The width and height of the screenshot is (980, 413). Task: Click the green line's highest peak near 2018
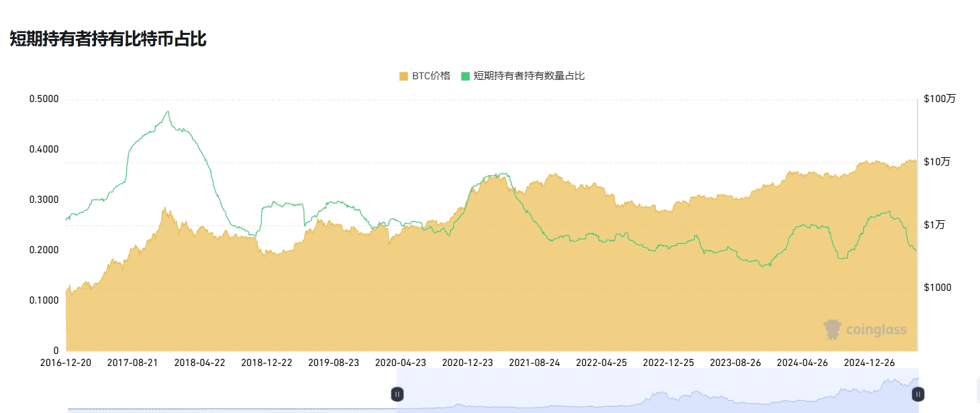point(168,111)
